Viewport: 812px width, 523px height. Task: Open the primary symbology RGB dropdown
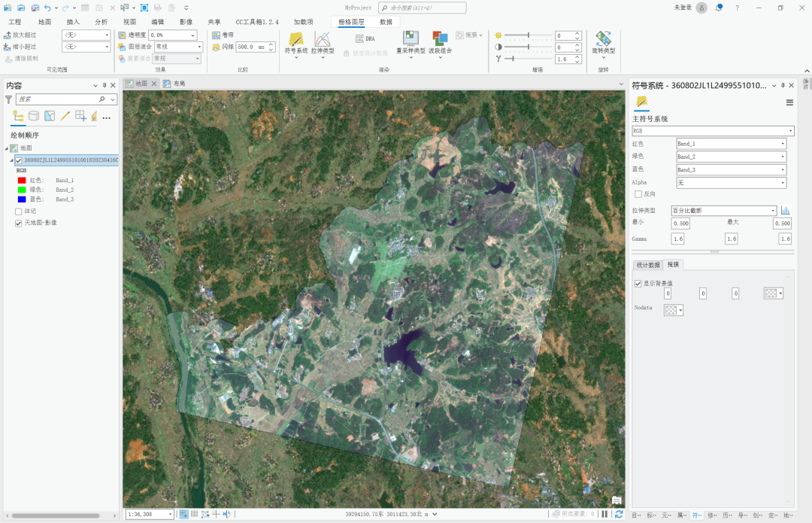tap(713, 131)
